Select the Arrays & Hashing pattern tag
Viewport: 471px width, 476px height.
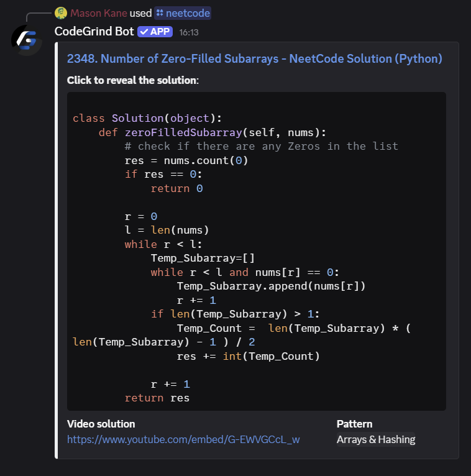click(x=375, y=439)
